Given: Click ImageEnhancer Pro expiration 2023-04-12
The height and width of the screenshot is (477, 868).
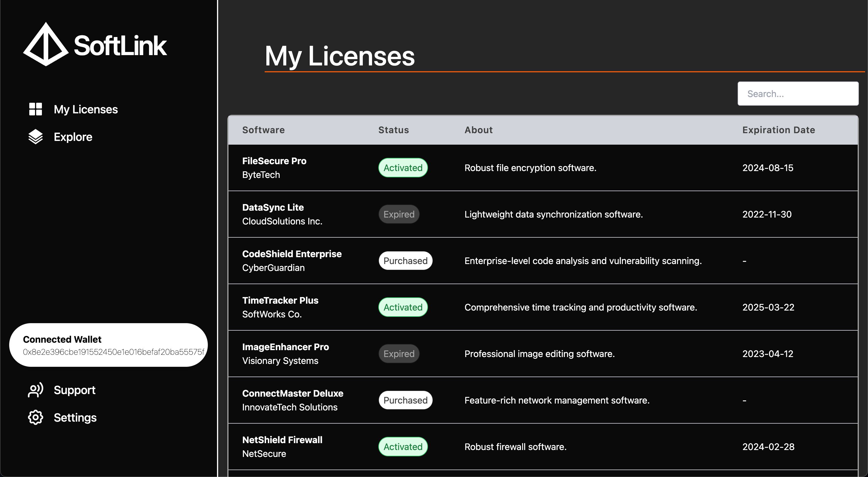Looking at the screenshot, I should point(768,354).
